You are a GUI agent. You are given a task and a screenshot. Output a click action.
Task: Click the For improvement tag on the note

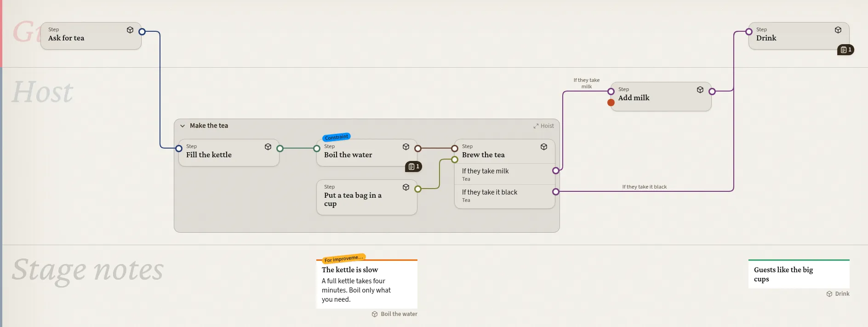click(x=344, y=258)
